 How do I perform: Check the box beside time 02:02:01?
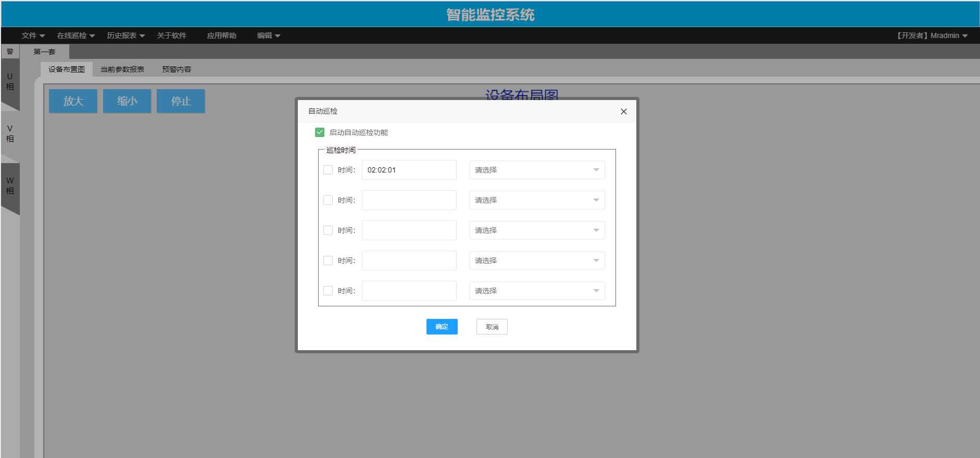[328, 170]
